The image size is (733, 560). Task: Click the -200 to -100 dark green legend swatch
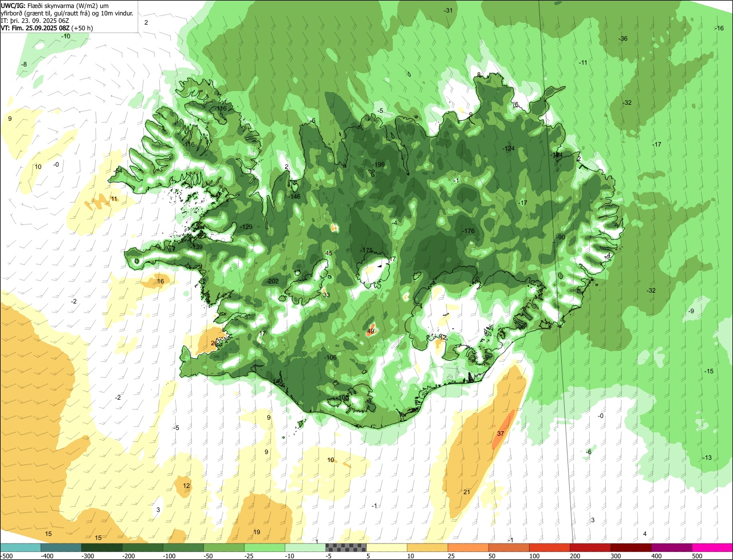click(143, 547)
